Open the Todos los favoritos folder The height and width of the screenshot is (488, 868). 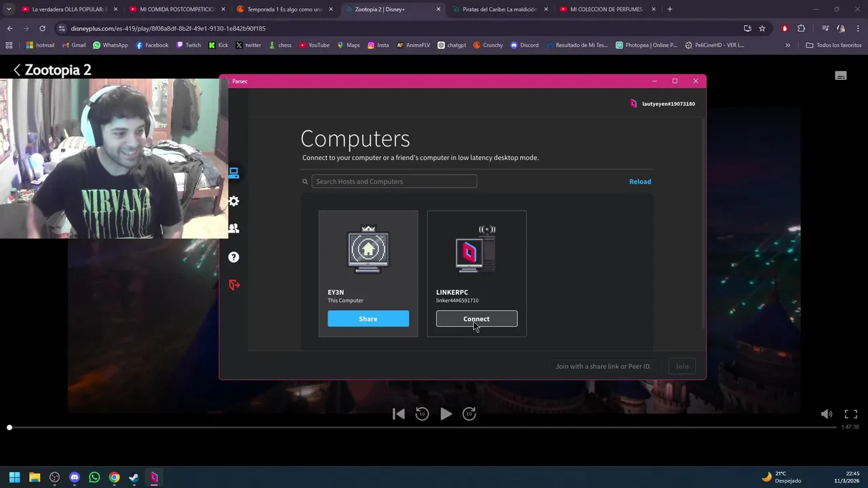point(833,45)
